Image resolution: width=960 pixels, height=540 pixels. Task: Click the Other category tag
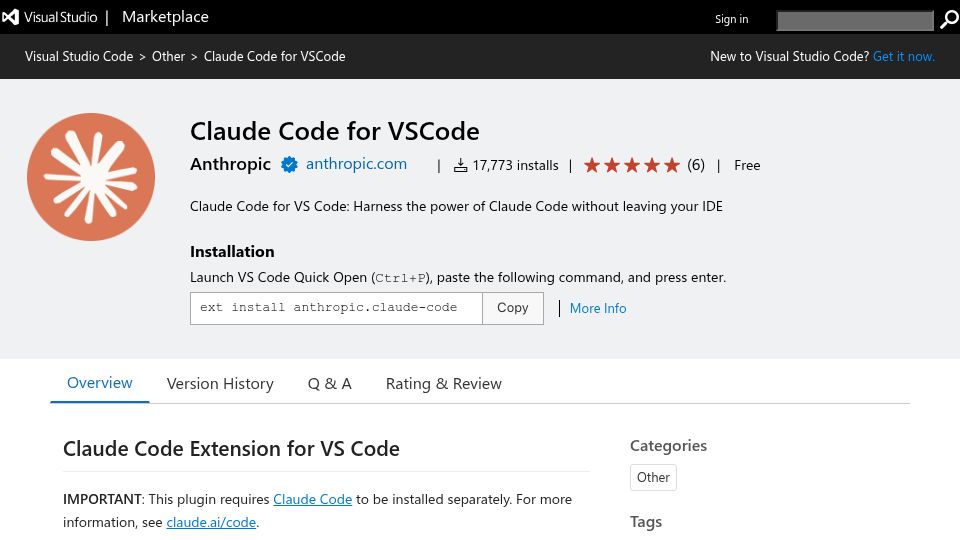click(x=653, y=478)
